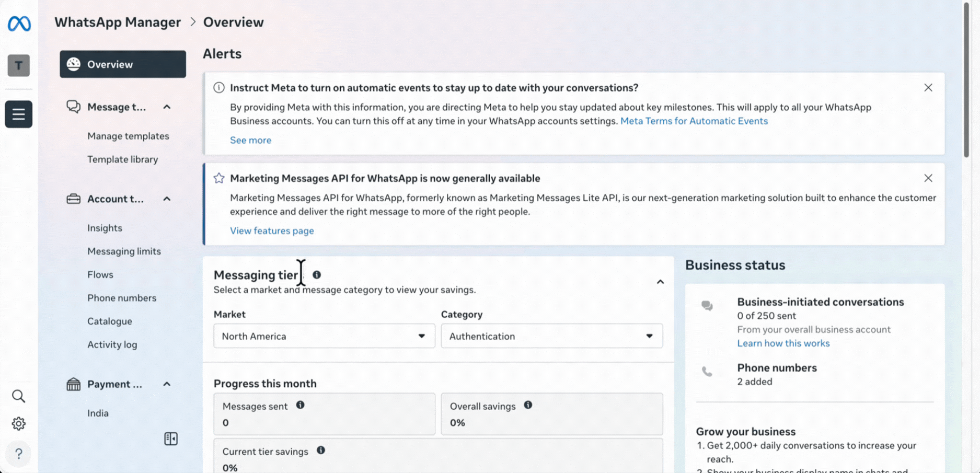Collapse the sidebar panel icon
The image size is (980, 473).
[x=171, y=439]
